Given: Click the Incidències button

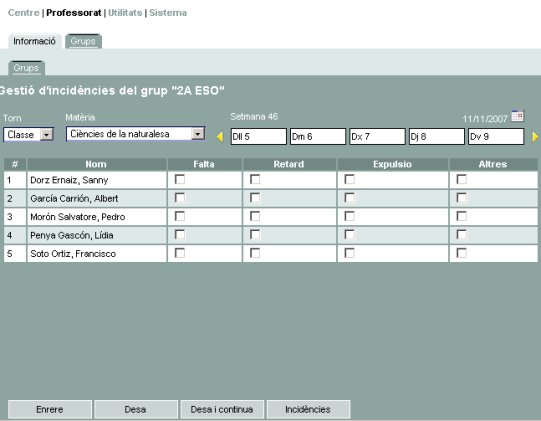Looking at the screenshot, I should (308, 410).
